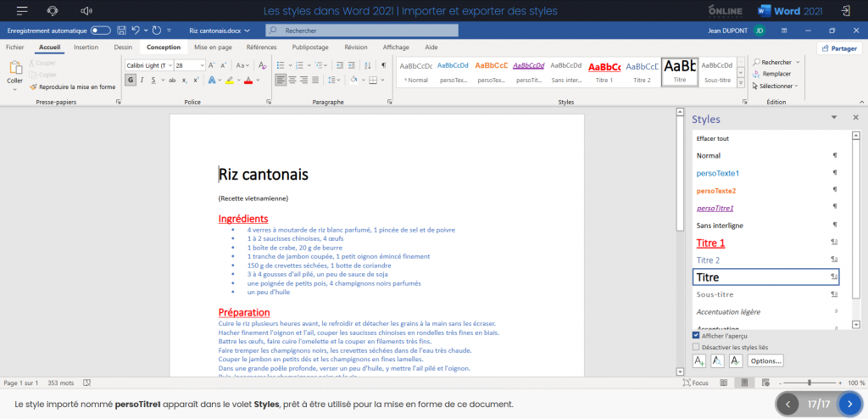Toggle Enregistrement automatique switch
The height and width of the screenshot is (419, 868).
click(100, 31)
